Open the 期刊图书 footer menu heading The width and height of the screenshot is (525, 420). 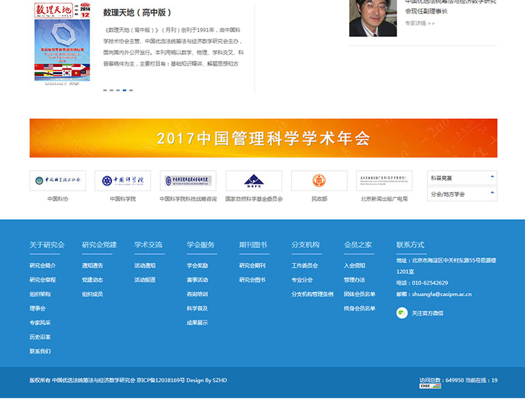tap(253, 245)
